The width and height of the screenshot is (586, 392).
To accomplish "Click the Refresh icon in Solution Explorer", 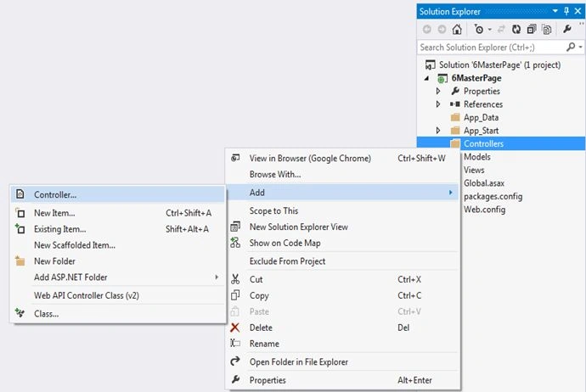I will point(516,29).
